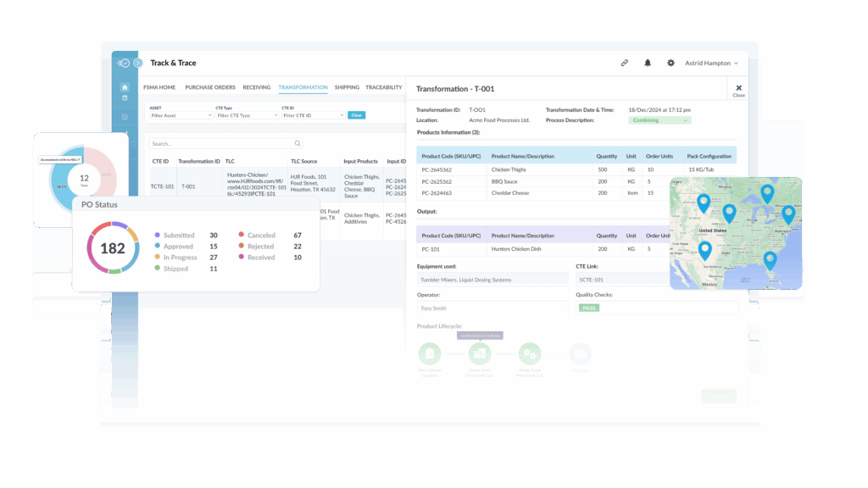Viewport: 868px width, 488px height.
Task: Select the gears processing step in Product Lifecycle
Action: (x=530, y=353)
